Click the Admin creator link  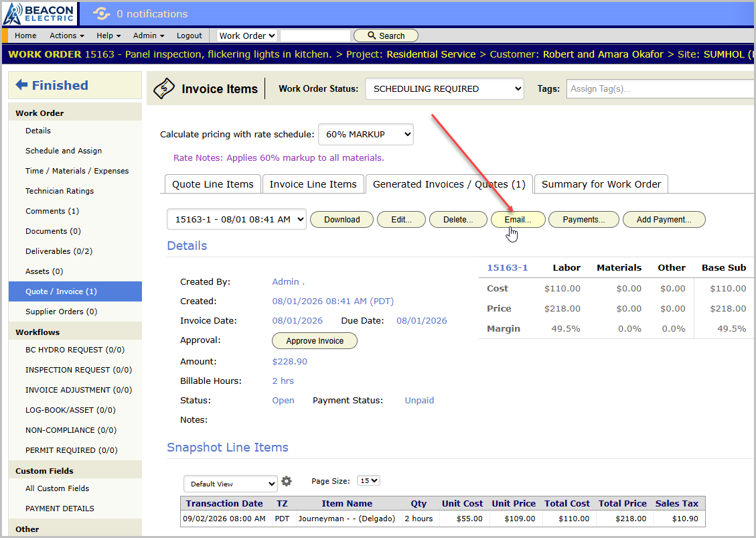click(289, 282)
